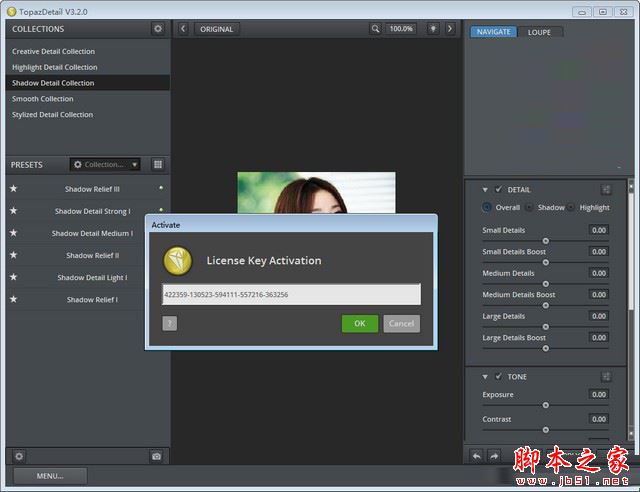The width and height of the screenshot is (640, 492).
Task: Click the snapshot camera icon
Action: (x=156, y=456)
